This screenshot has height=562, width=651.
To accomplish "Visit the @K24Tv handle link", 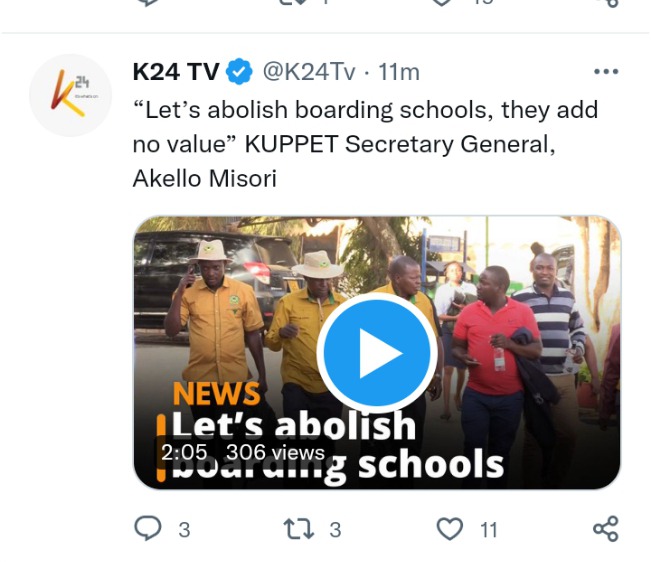I will [x=309, y=72].
